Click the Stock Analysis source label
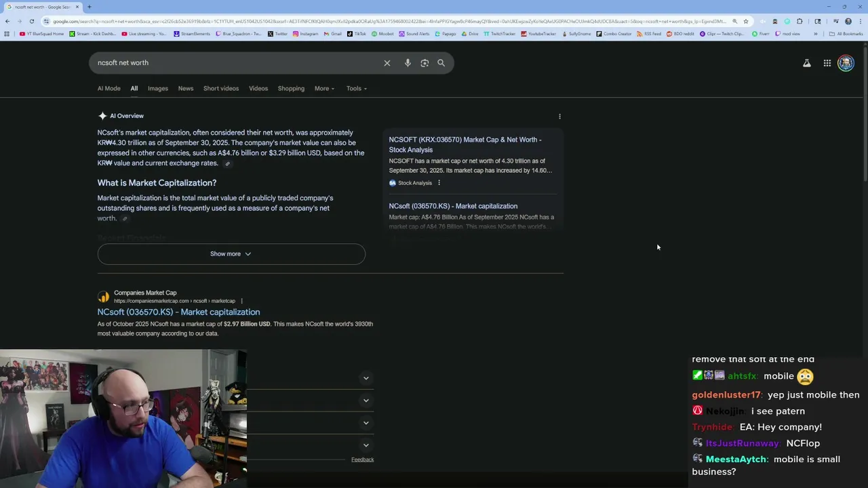Screen dimensions: 868x488 pos(414,183)
